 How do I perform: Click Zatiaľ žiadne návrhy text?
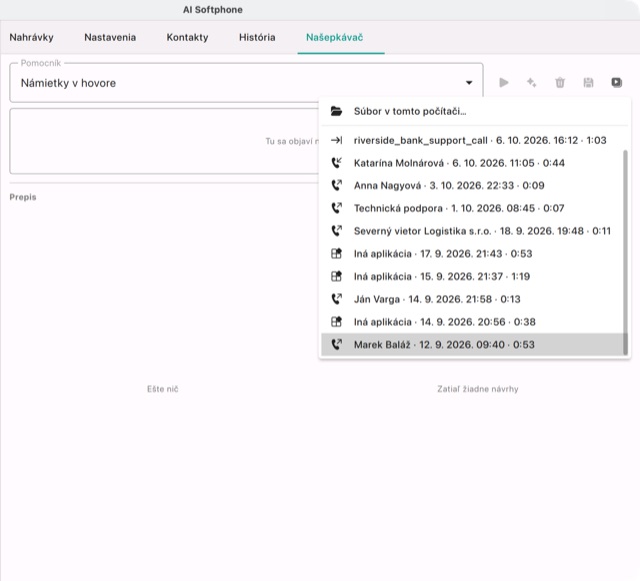(478, 389)
